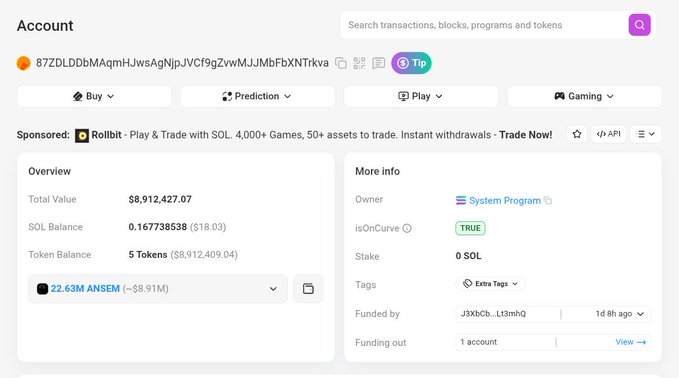
Task: Select the account address text
Action: (x=182, y=63)
